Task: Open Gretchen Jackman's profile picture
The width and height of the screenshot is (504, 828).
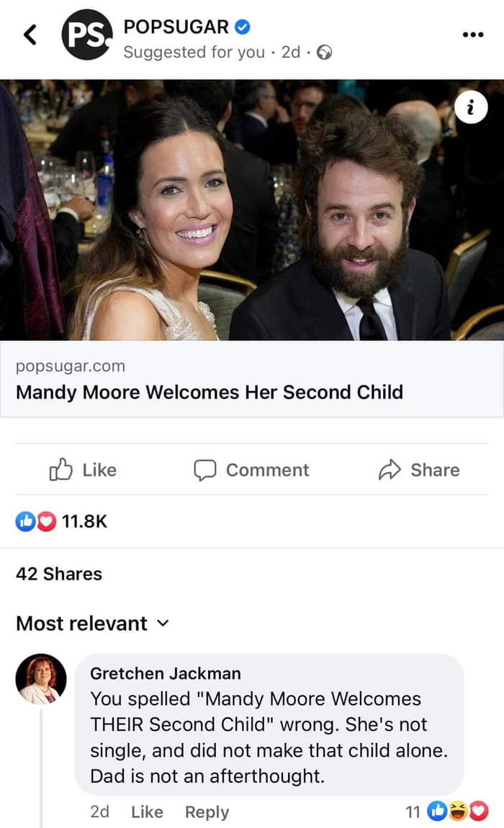Action: point(40,678)
